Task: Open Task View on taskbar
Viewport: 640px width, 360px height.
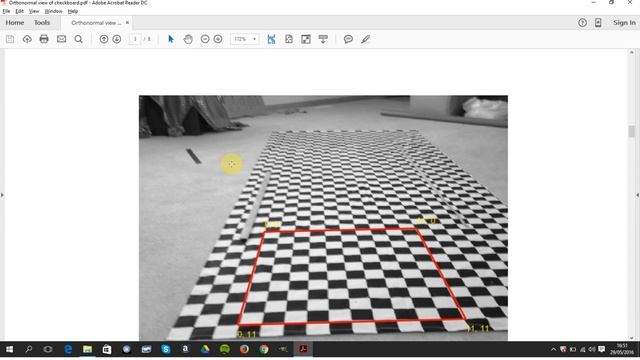Action: [48, 349]
